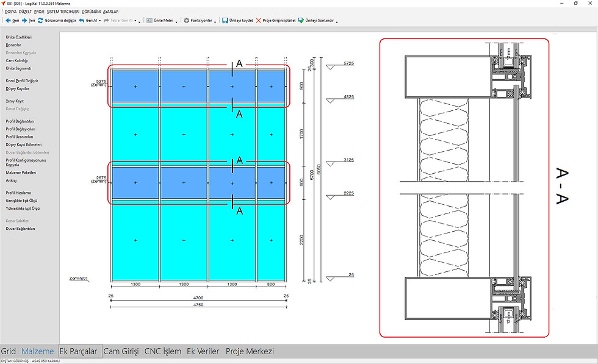598x364 pixels.
Task: Select Kısmi Profil Değiştir
Action: point(22,81)
